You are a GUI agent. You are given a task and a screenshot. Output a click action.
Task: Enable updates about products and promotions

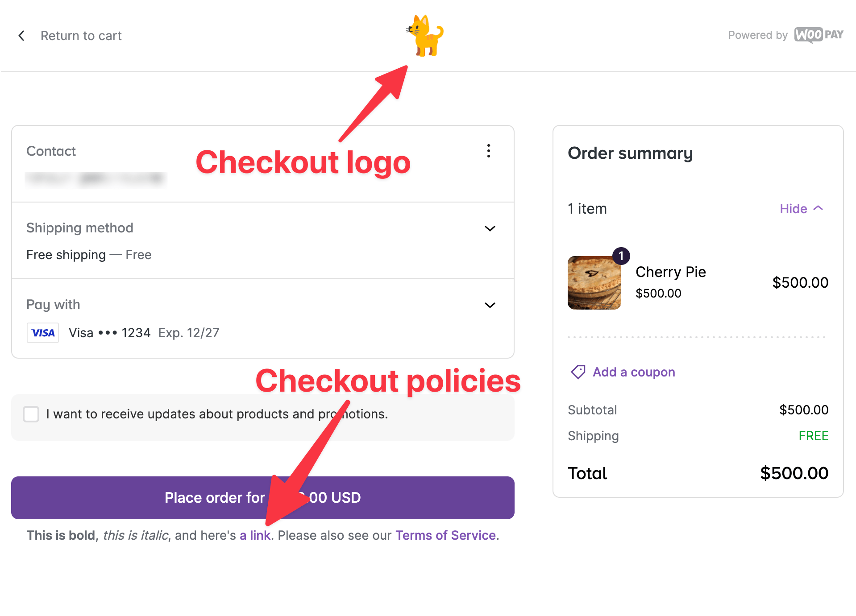click(x=31, y=414)
